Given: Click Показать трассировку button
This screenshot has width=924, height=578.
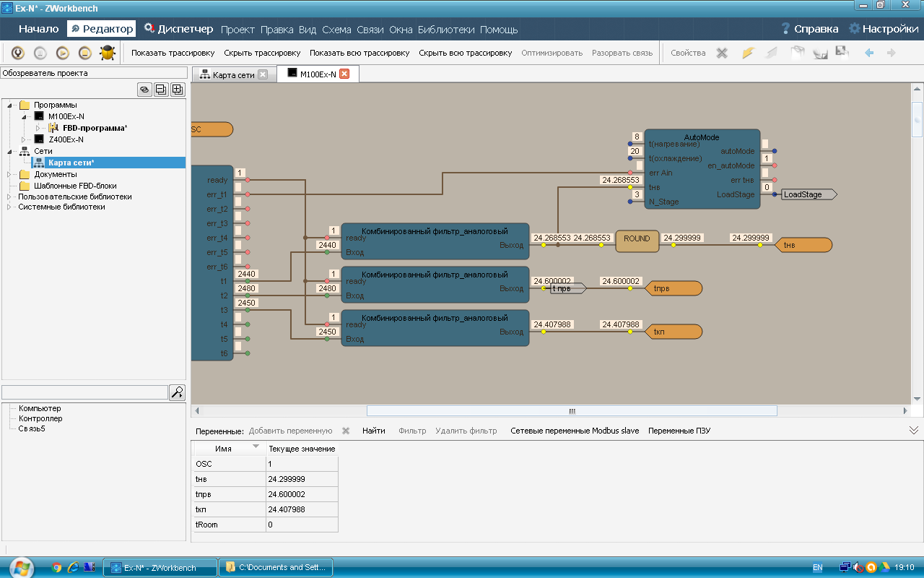Looking at the screenshot, I should pyautogui.click(x=173, y=53).
